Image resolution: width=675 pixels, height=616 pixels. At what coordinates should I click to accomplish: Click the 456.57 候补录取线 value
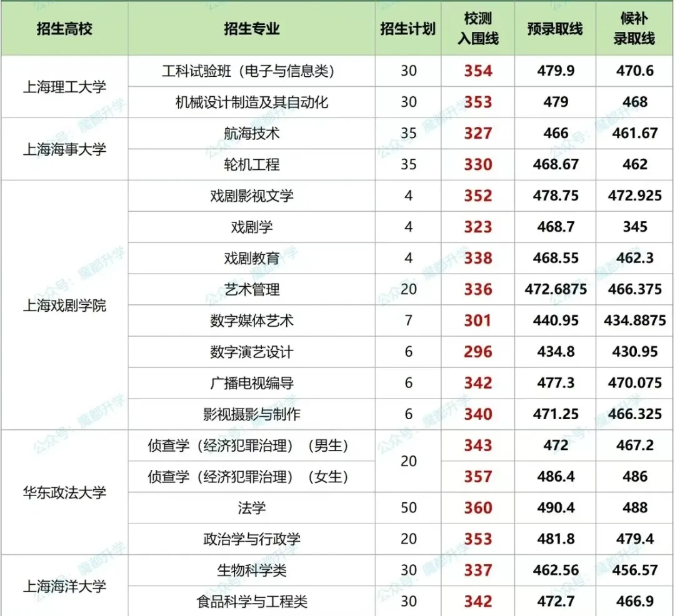click(634, 570)
